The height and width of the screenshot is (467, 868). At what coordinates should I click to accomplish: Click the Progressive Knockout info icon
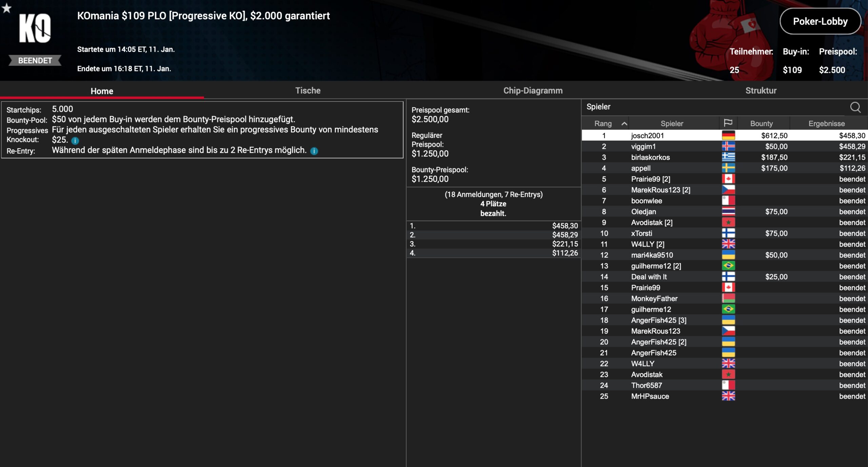[75, 140]
